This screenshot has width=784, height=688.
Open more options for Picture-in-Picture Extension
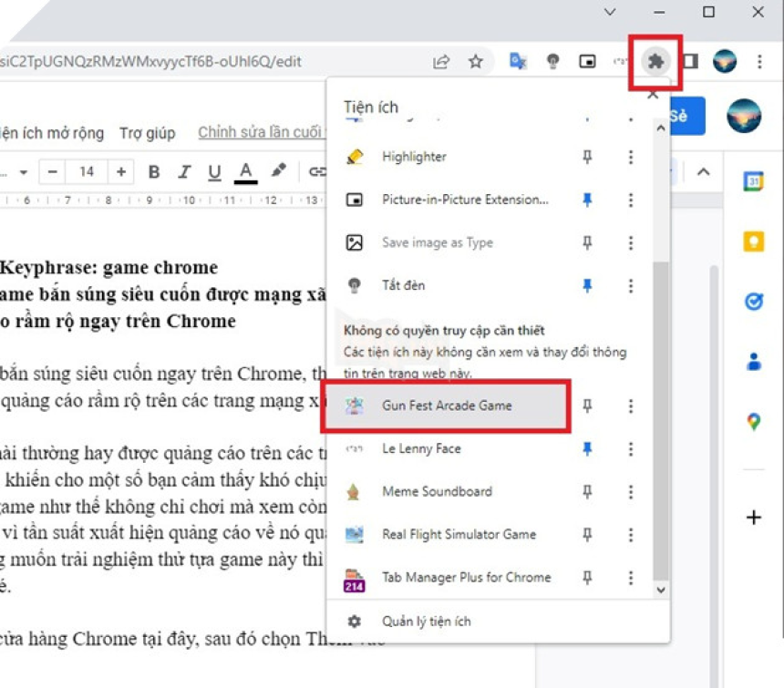(x=631, y=200)
